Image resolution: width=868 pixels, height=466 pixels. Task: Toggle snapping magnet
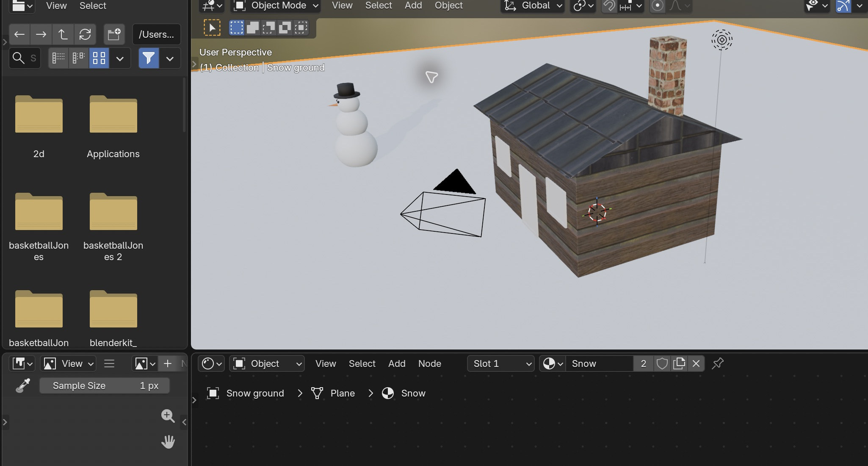click(609, 6)
